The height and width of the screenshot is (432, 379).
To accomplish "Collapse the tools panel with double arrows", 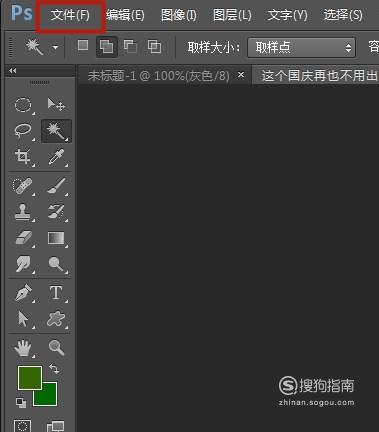I will [x=13, y=71].
